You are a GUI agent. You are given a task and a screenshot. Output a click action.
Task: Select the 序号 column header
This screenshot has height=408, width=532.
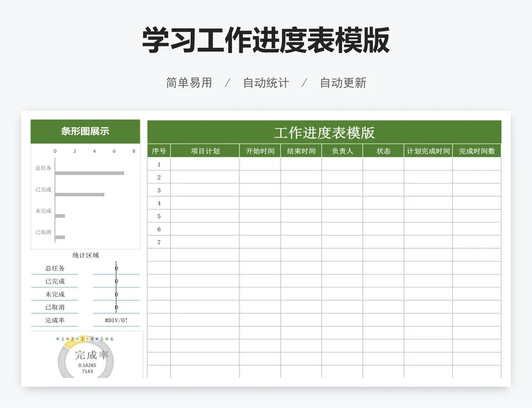159,151
